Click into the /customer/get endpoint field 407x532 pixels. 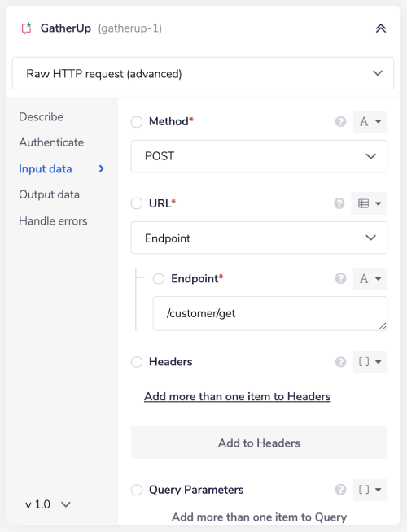tap(270, 313)
